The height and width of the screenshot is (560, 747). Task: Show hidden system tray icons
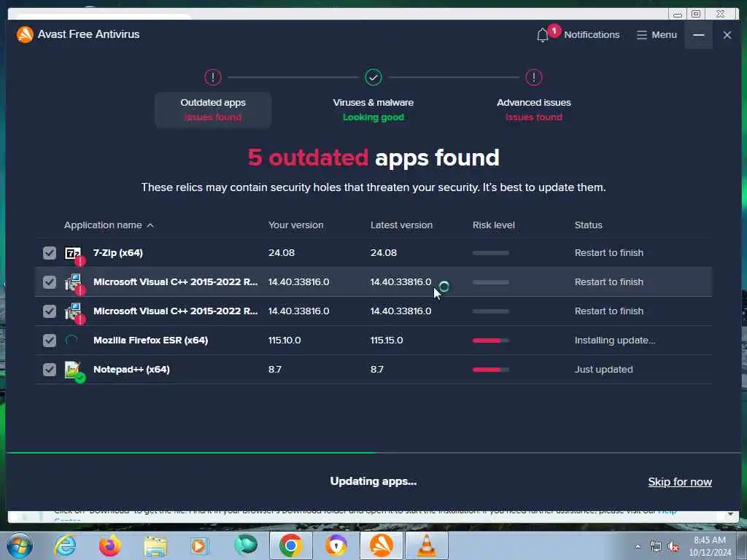tap(638, 546)
